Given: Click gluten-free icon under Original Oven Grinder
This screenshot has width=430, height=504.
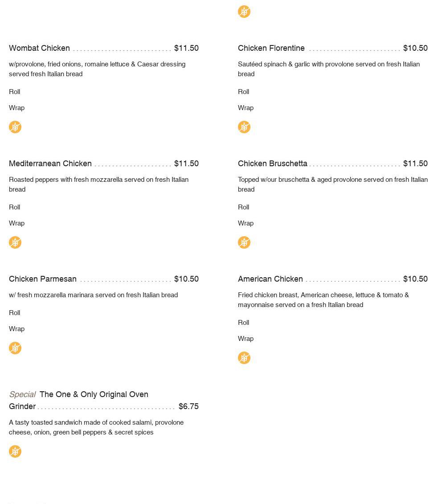Looking at the screenshot, I should [15, 451].
